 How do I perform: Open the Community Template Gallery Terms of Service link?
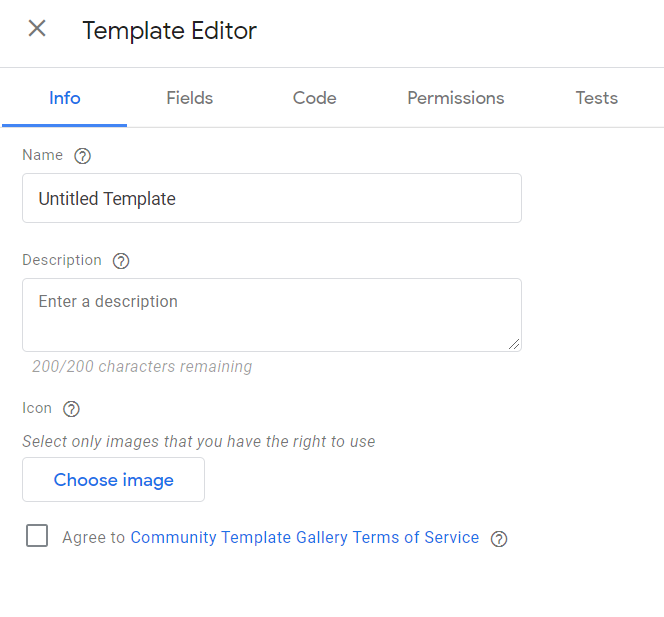tap(304, 538)
